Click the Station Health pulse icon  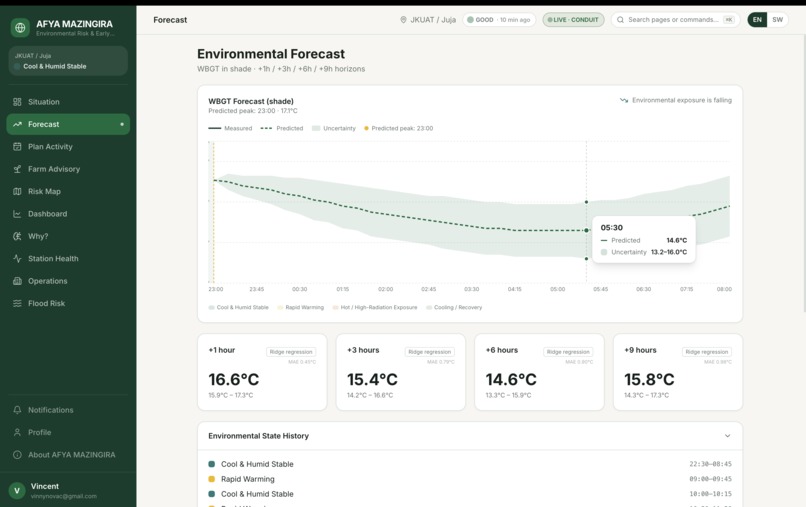[x=17, y=259]
